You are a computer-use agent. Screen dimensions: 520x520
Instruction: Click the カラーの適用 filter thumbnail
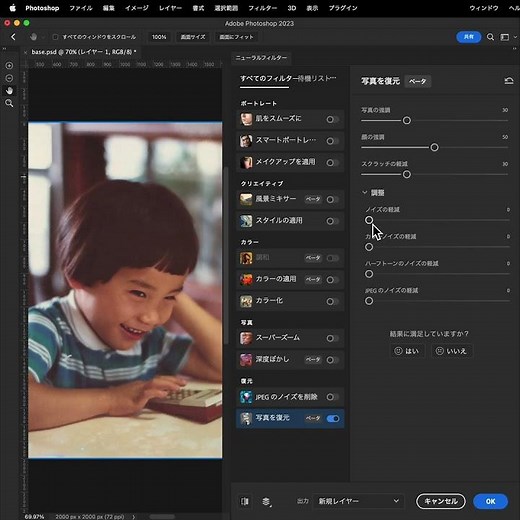[246, 279]
